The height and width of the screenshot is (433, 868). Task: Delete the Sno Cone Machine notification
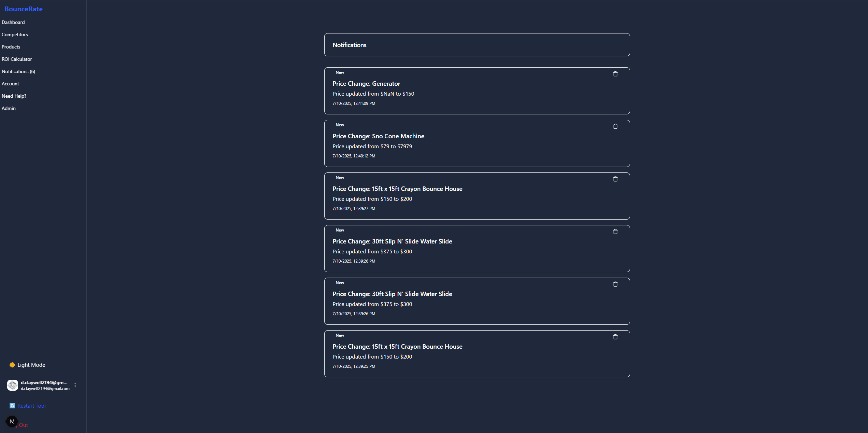click(x=615, y=126)
